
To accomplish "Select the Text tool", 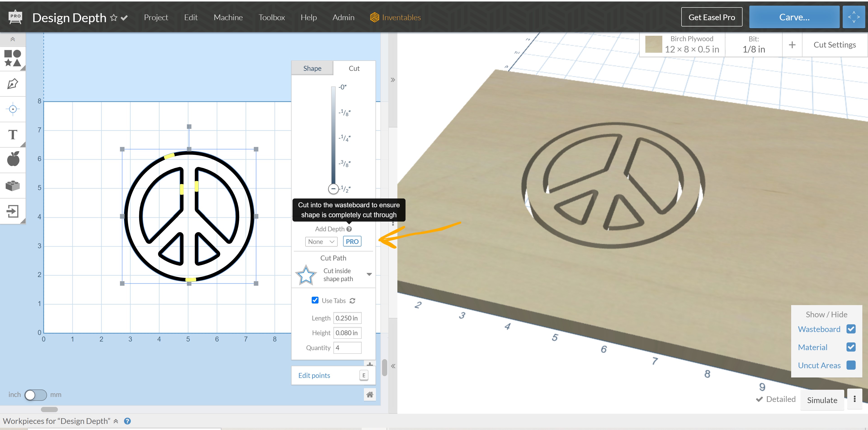I will [12, 135].
